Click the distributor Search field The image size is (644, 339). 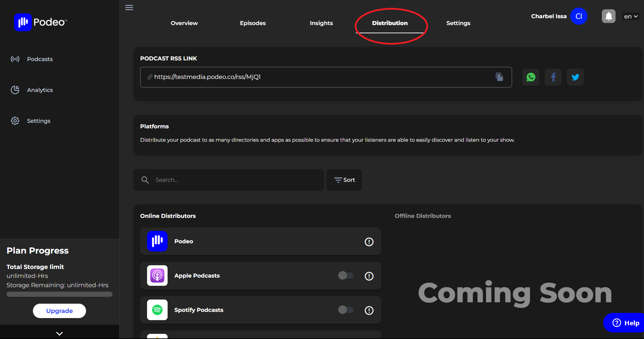click(x=229, y=180)
